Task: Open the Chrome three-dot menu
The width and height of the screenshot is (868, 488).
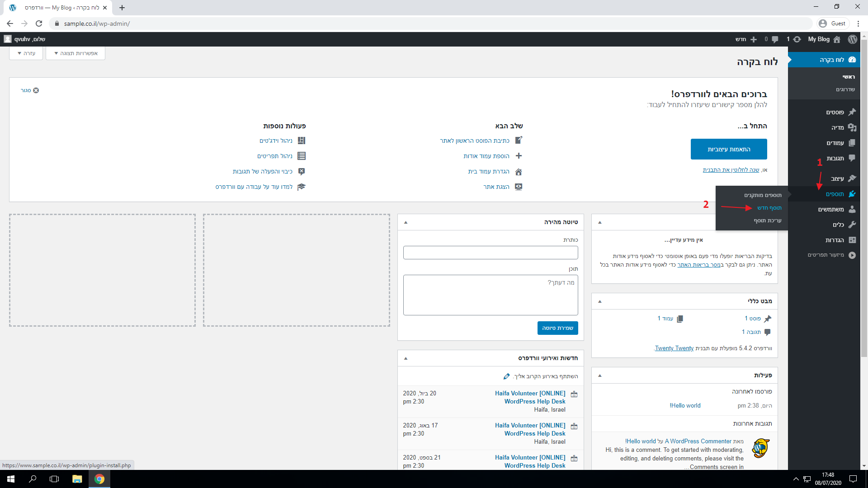Action: [x=858, y=23]
